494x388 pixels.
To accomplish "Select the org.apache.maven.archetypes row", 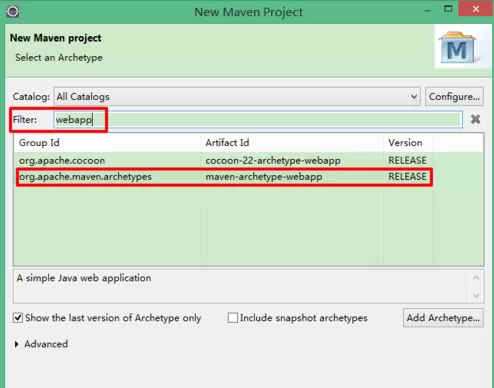I will pos(248,177).
